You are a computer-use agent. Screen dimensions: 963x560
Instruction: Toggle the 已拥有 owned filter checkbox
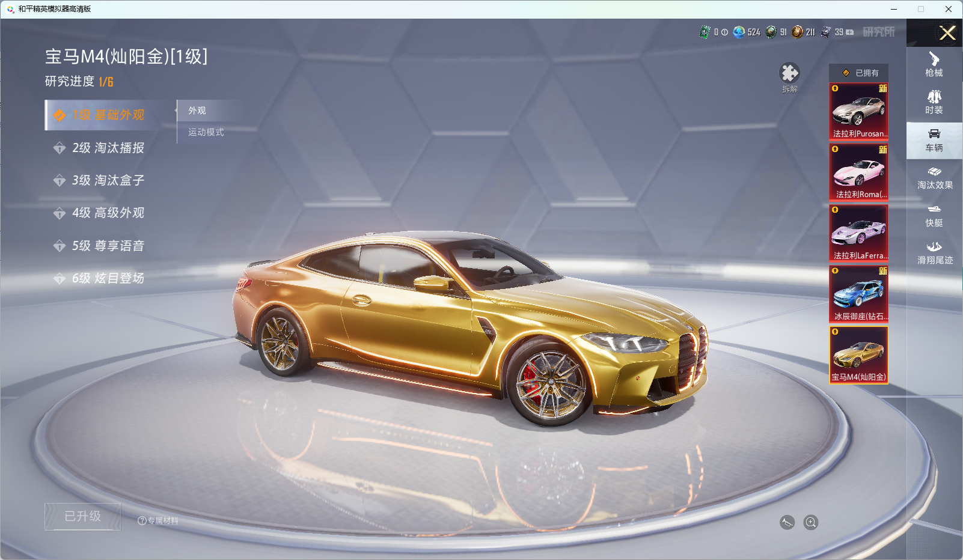[x=846, y=73]
